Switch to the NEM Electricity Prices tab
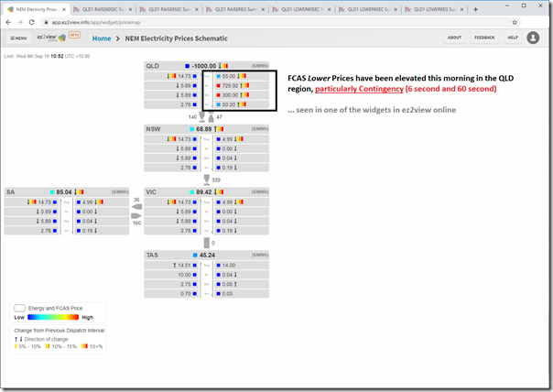This screenshot has height=392, width=553. 37,9
